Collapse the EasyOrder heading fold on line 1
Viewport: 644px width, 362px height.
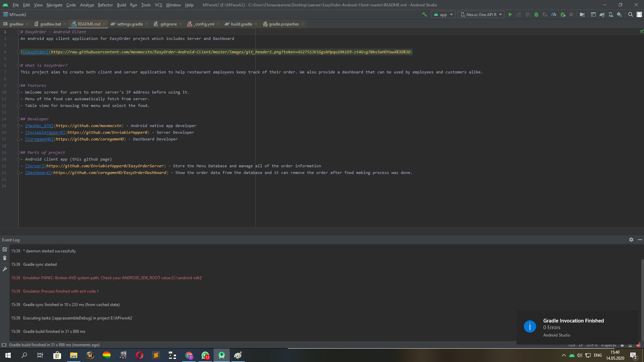(19, 32)
